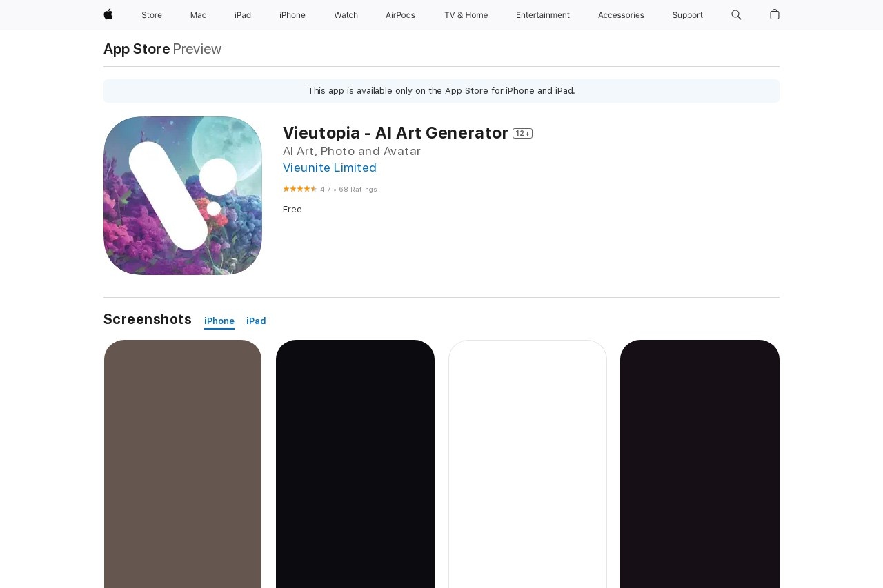Open the iPhone navigation menu item
Screen dimensions: 883x588
292,15
